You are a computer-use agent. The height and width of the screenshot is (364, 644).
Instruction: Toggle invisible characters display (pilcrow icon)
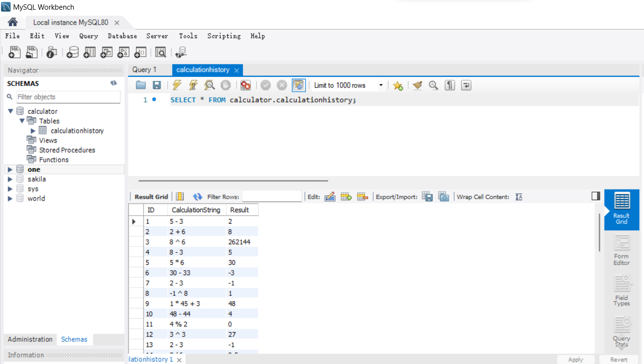click(x=450, y=86)
